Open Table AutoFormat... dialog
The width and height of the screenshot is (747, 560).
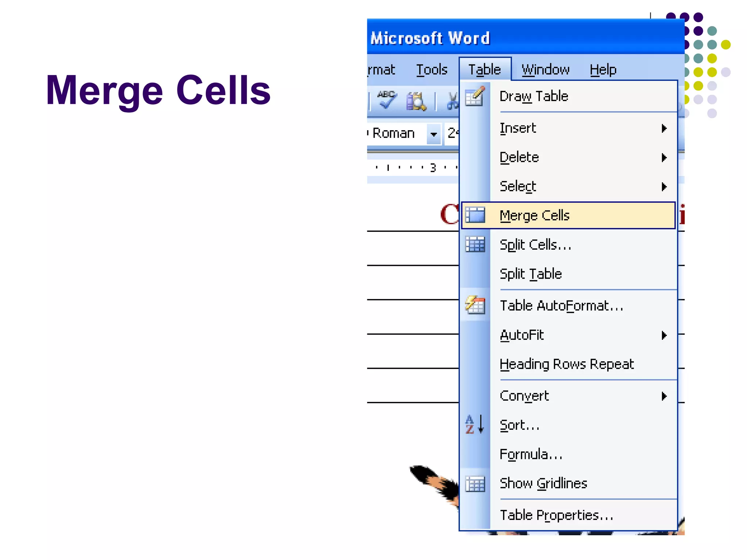(568, 306)
